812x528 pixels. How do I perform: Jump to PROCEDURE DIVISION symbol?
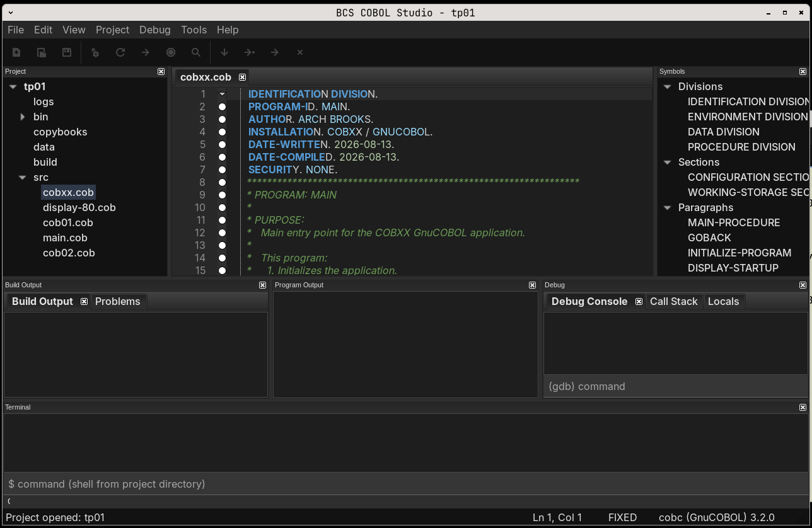pyautogui.click(x=741, y=147)
